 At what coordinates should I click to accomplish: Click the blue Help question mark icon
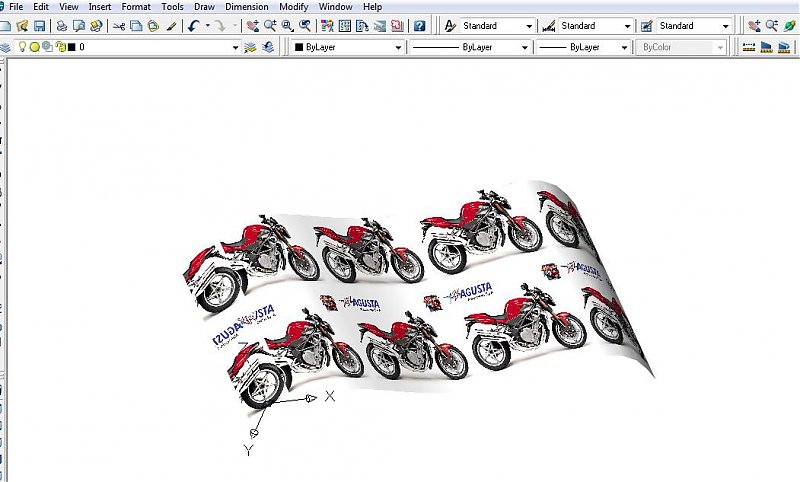click(x=419, y=26)
